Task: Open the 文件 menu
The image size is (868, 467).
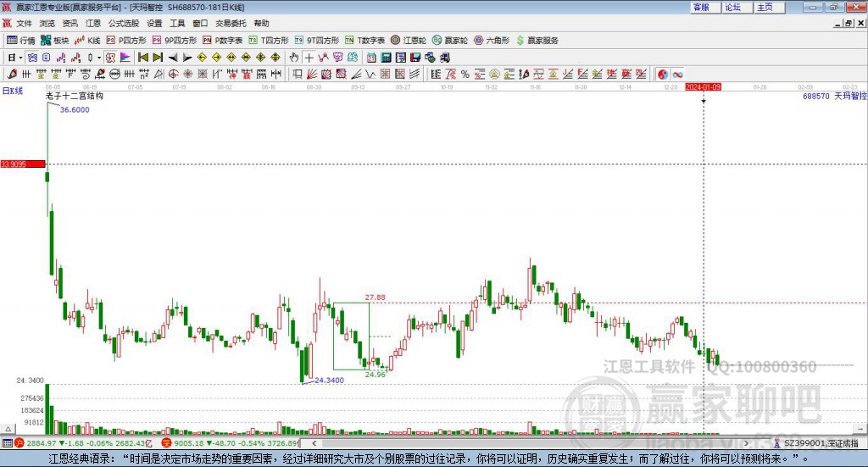Action: coord(24,23)
